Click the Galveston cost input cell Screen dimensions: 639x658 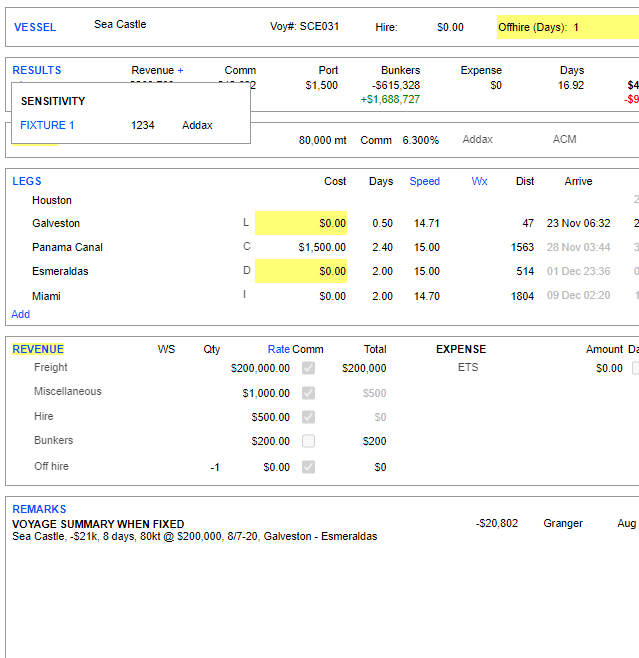point(301,223)
